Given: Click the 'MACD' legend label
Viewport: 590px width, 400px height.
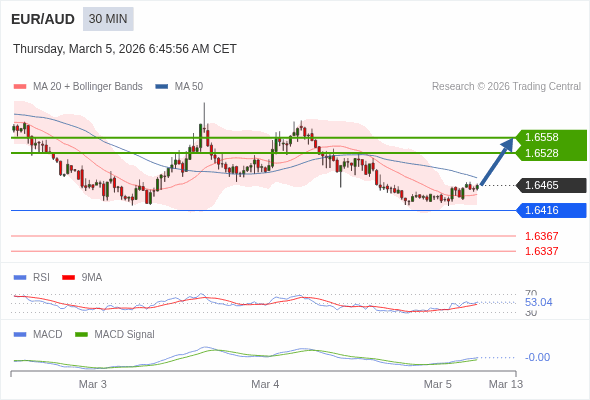Looking at the screenshot, I should tap(48, 335).
